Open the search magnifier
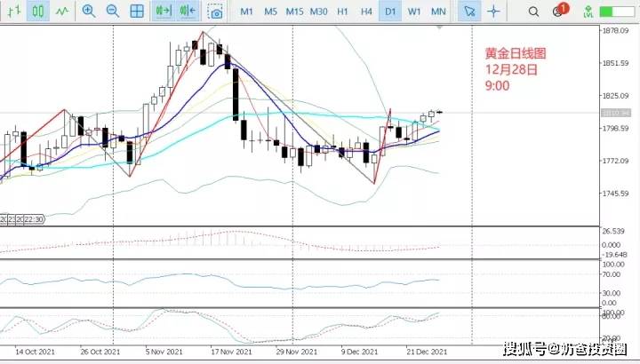Image resolution: width=640 pixels, height=364 pixels. coord(533,12)
